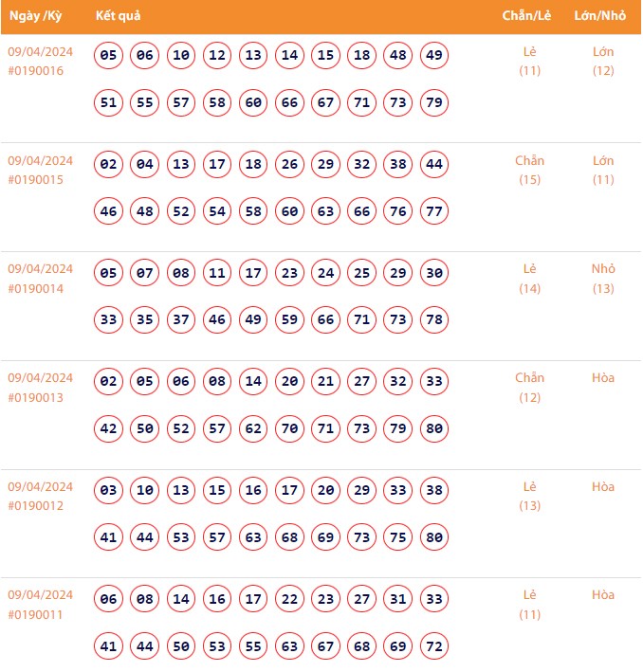The width and height of the screenshot is (643, 672).
Task: Click number ball 02 in draw #0190015
Action: click(109, 165)
